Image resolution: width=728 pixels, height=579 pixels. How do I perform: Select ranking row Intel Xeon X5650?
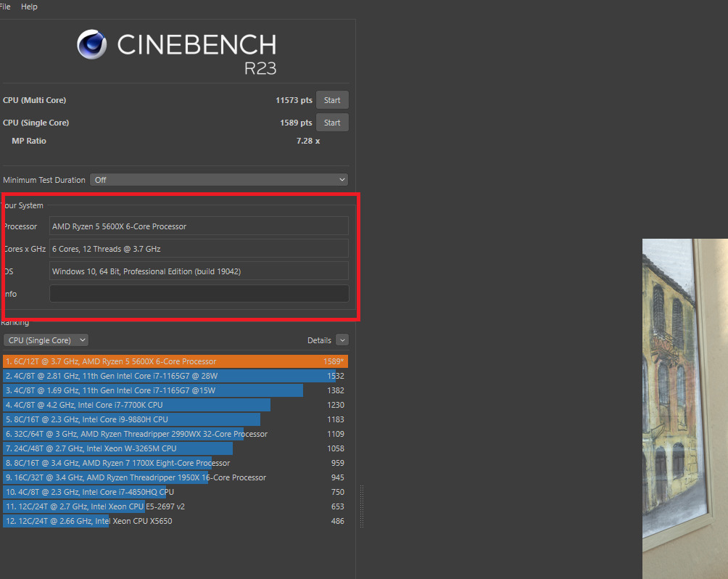(175, 521)
